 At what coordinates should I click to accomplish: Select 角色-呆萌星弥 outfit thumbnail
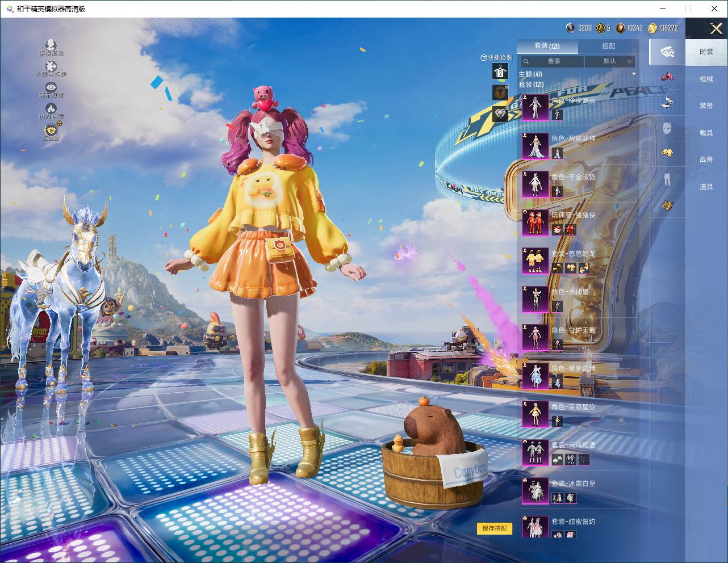click(535, 414)
